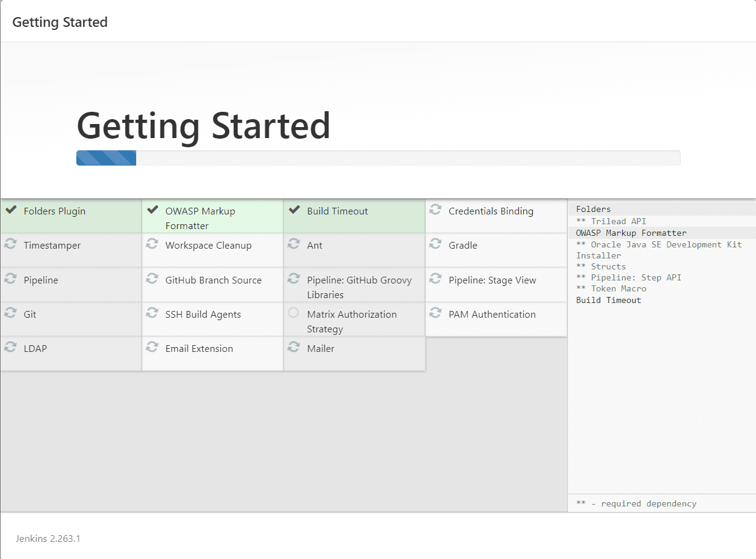Click the Jenkins 2.263.1 version label
The width and height of the screenshot is (756, 559).
click(x=47, y=538)
